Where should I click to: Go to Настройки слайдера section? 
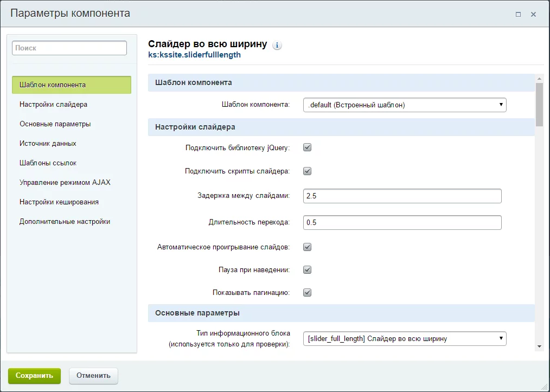(x=53, y=104)
